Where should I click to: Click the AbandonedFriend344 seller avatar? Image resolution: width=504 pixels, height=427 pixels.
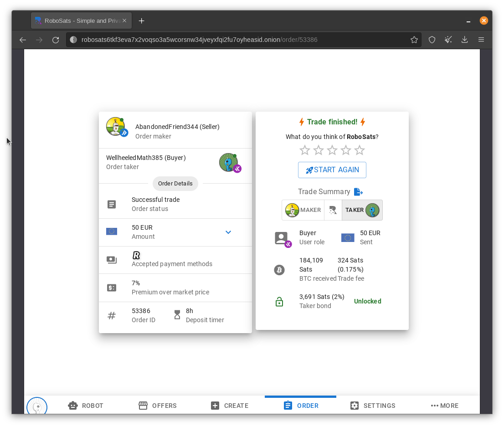(x=116, y=127)
